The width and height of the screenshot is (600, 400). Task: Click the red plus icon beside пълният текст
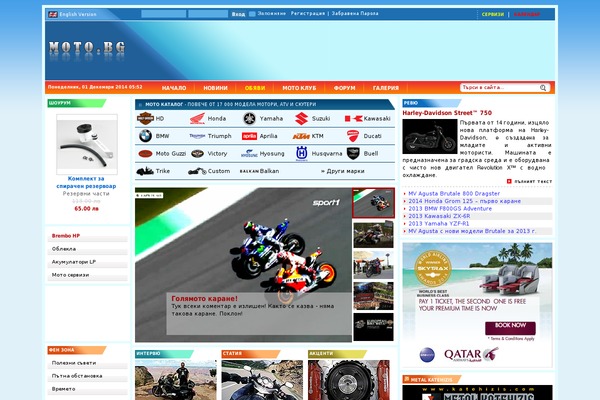(x=509, y=181)
